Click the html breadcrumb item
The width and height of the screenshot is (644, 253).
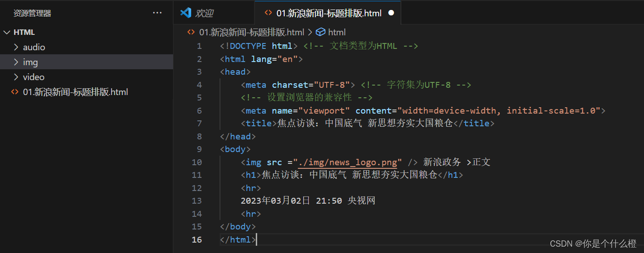(337, 32)
